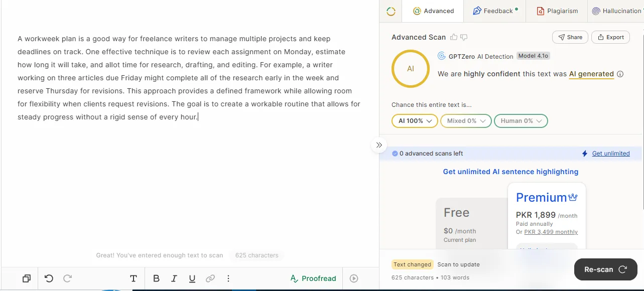Click the Share button
The height and width of the screenshot is (291, 644).
click(570, 37)
